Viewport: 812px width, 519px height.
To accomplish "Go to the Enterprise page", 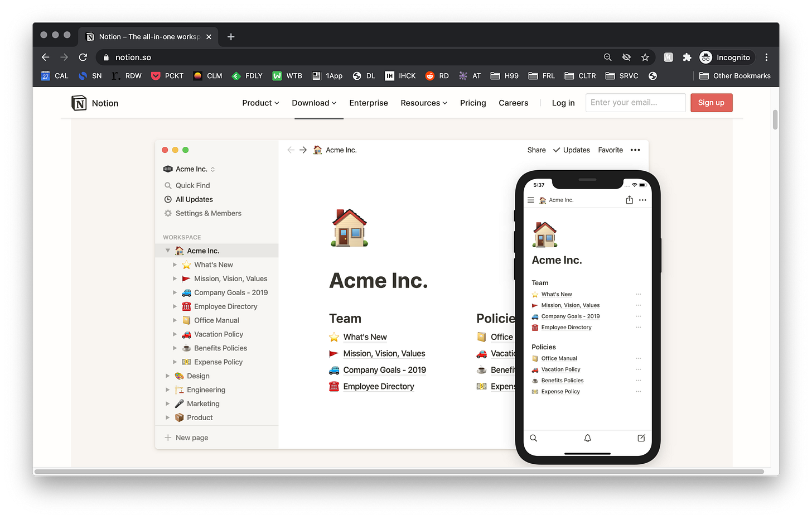I will coord(369,103).
